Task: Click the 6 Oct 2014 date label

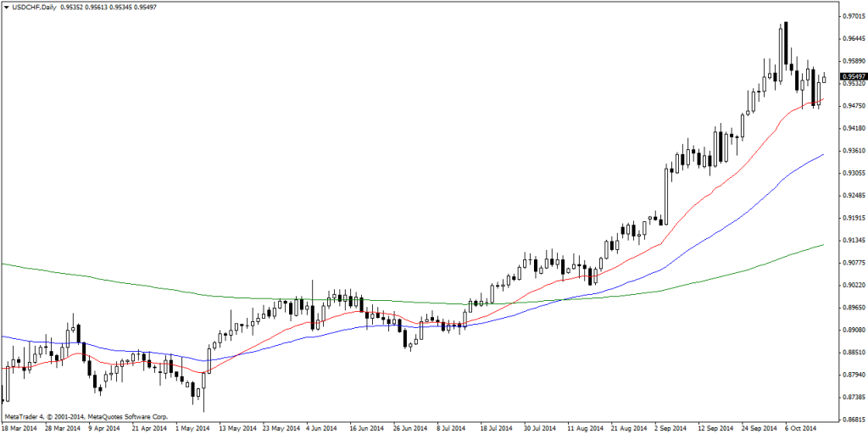Action: pyautogui.click(x=800, y=428)
